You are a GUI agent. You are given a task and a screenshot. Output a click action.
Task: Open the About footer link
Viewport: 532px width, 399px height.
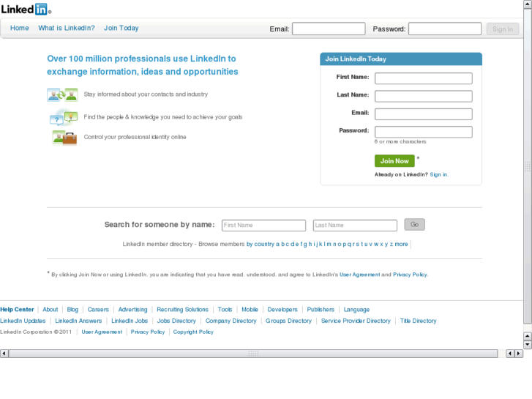(x=50, y=310)
